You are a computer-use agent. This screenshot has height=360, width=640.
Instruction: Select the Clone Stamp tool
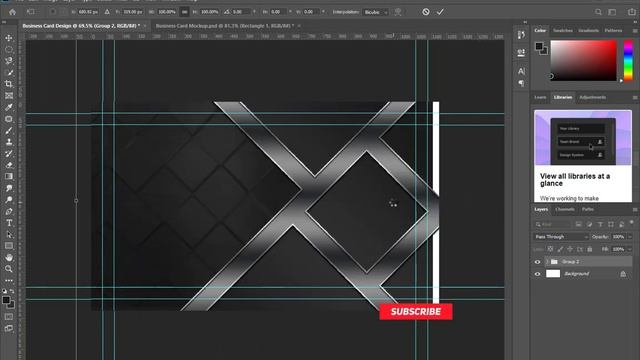click(x=9, y=142)
